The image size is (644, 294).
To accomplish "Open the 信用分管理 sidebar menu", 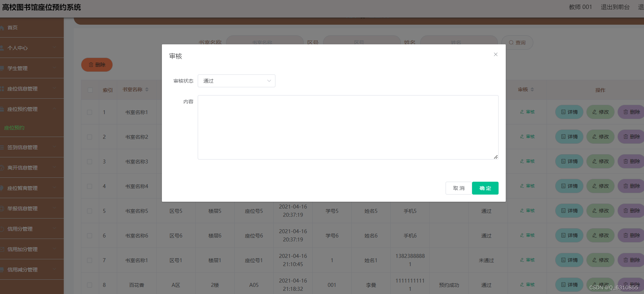I will click(x=32, y=229).
